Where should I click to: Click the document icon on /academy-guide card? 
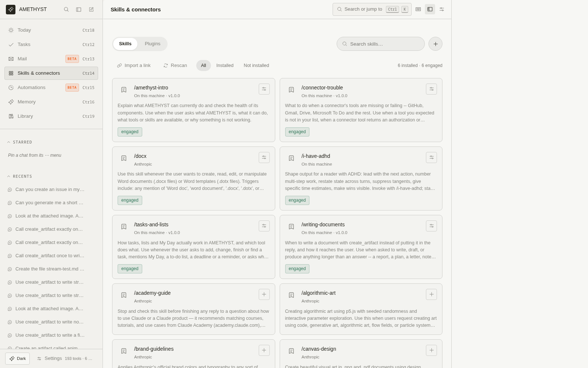point(124,295)
